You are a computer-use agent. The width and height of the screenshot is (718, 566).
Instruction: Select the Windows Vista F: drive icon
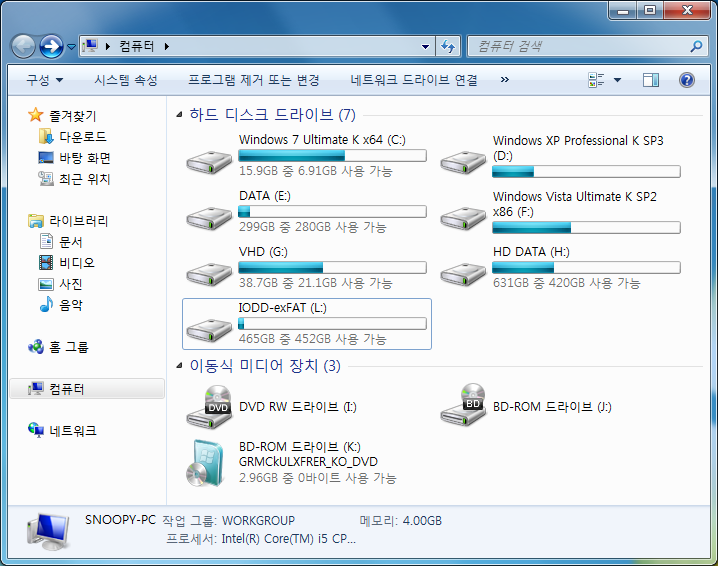[463, 218]
